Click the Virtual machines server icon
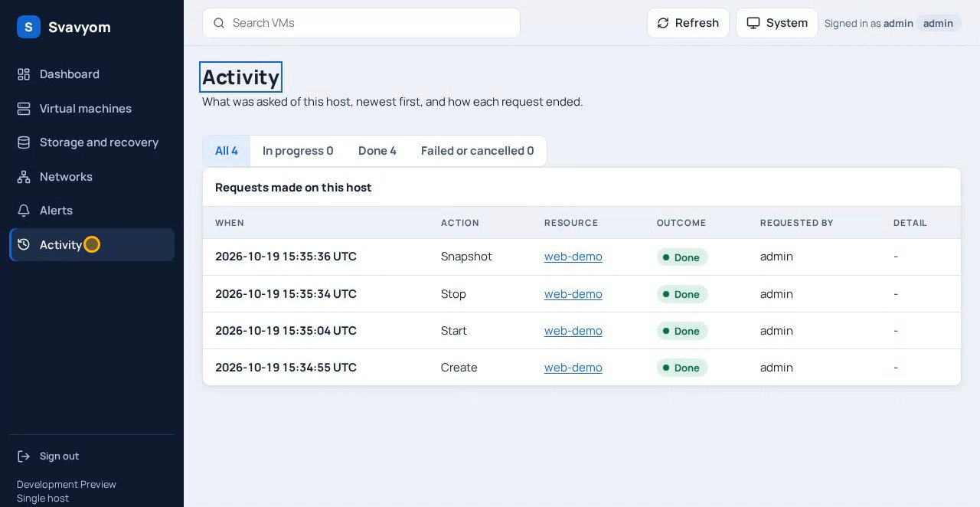This screenshot has height=507, width=980. tap(24, 109)
